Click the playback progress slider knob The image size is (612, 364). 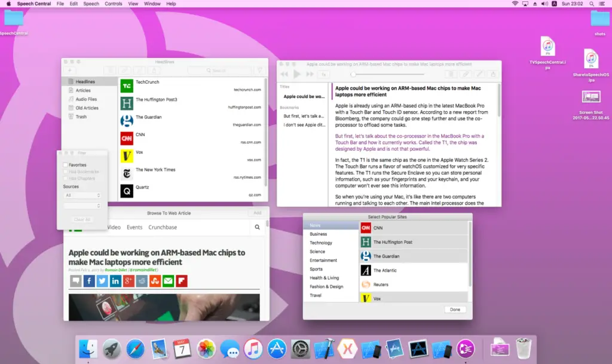click(x=353, y=74)
